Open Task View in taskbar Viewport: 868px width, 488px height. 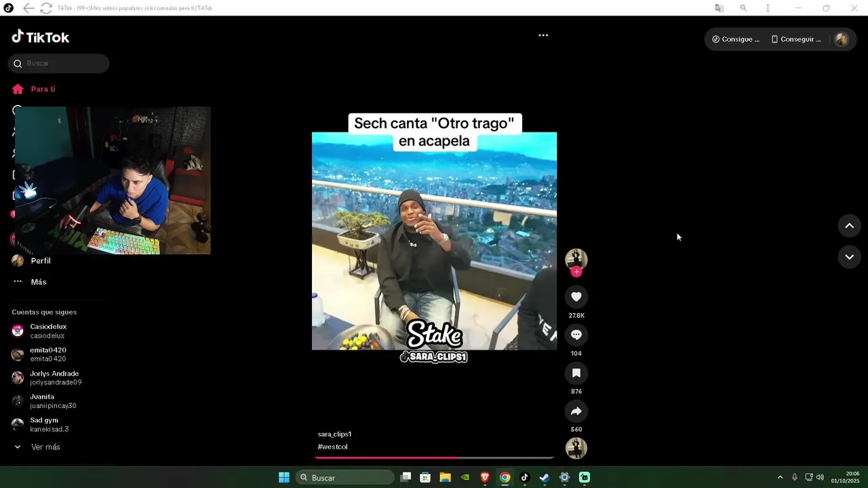point(406,478)
